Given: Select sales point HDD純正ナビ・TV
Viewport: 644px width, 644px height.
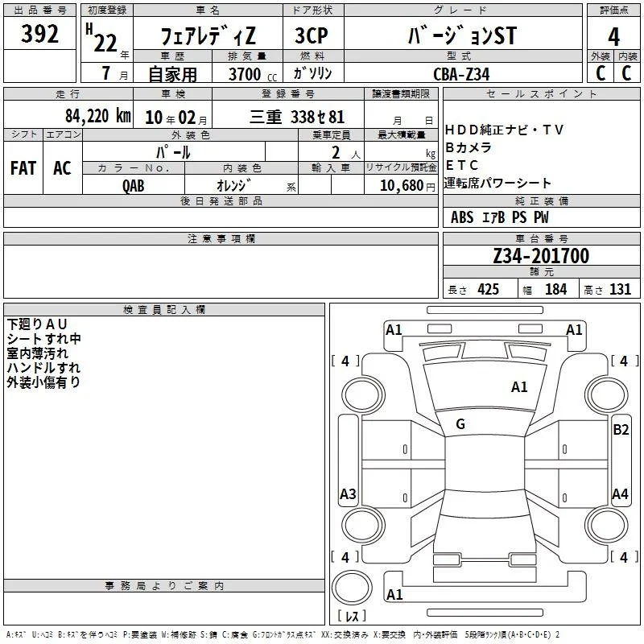Looking at the screenshot, I should [504, 130].
